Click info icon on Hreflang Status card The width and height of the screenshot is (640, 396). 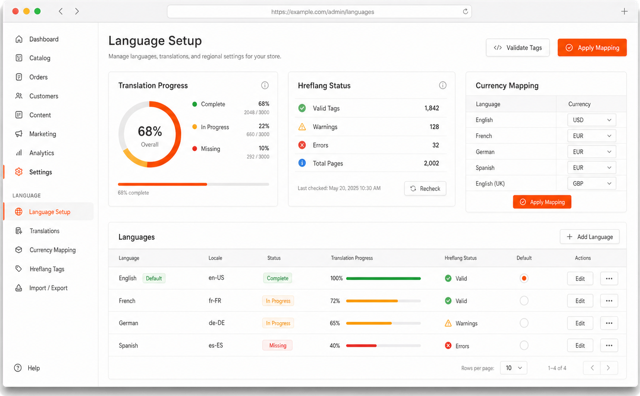click(x=442, y=85)
